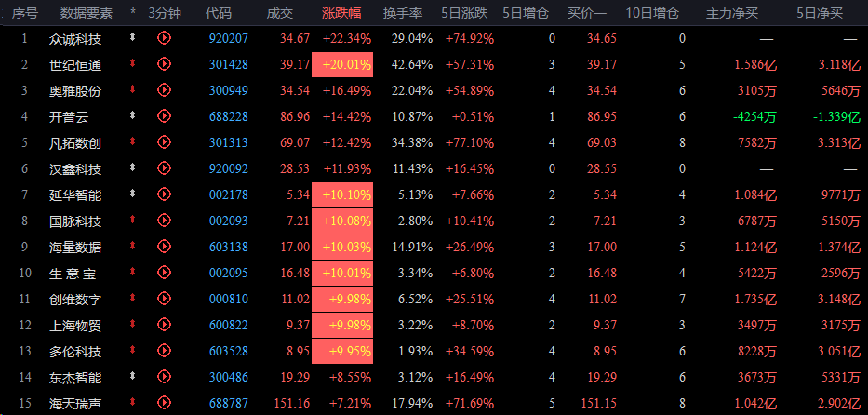The height and width of the screenshot is (415, 868).
Task: Select stock code 301428
Action: pyautogui.click(x=229, y=65)
